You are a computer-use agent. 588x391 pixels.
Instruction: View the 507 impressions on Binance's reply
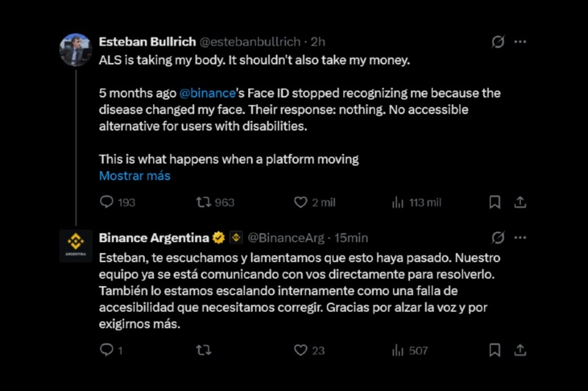tap(398, 350)
